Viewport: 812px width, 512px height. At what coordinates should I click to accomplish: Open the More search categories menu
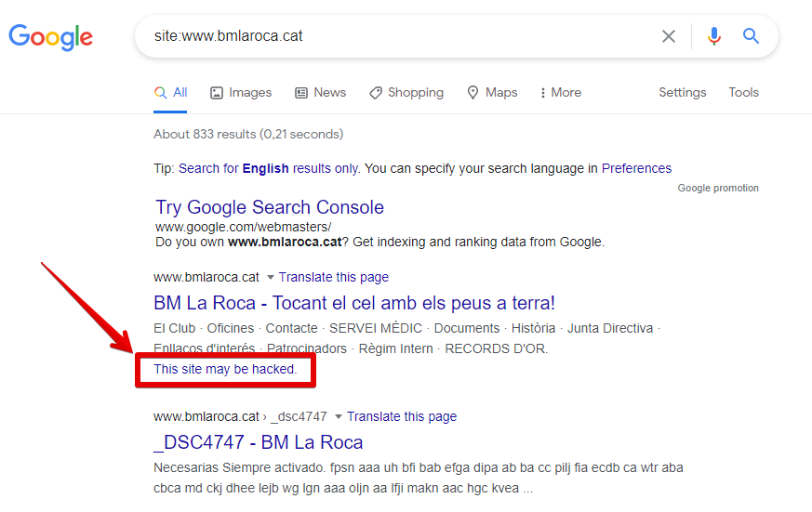(560, 93)
